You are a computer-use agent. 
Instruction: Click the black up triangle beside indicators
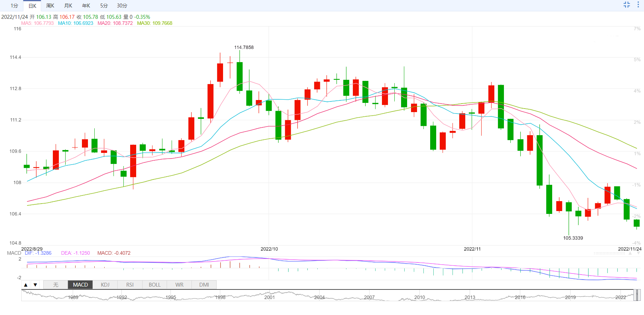pos(26,285)
